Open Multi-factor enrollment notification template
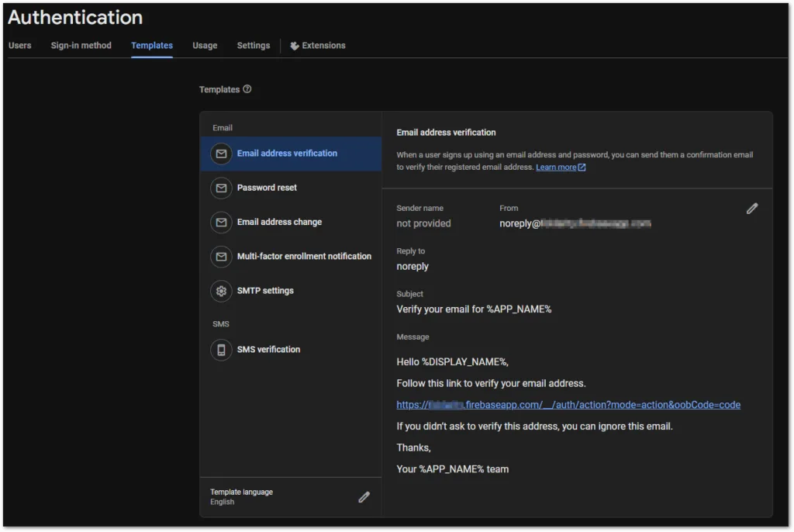Image resolution: width=794 pixels, height=532 pixels. click(x=291, y=257)
